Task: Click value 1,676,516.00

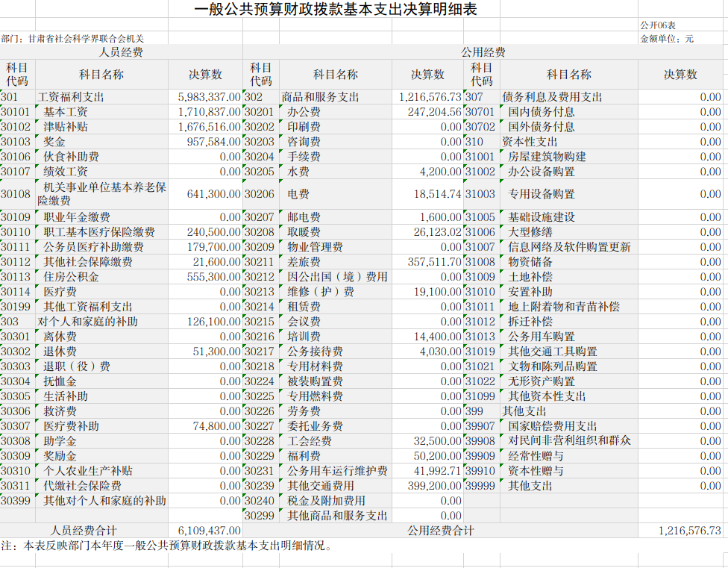Action: tap(209, 127)
